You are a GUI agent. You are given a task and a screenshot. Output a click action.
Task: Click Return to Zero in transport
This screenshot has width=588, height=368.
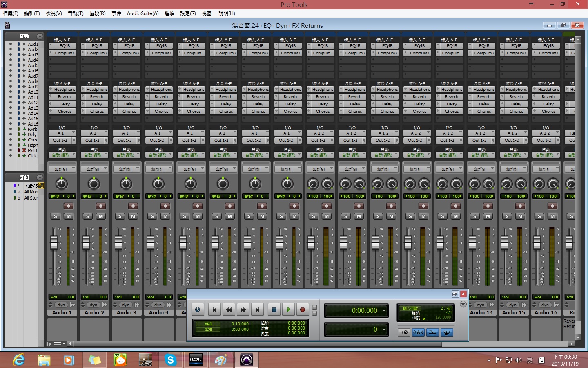coord(214,310)
